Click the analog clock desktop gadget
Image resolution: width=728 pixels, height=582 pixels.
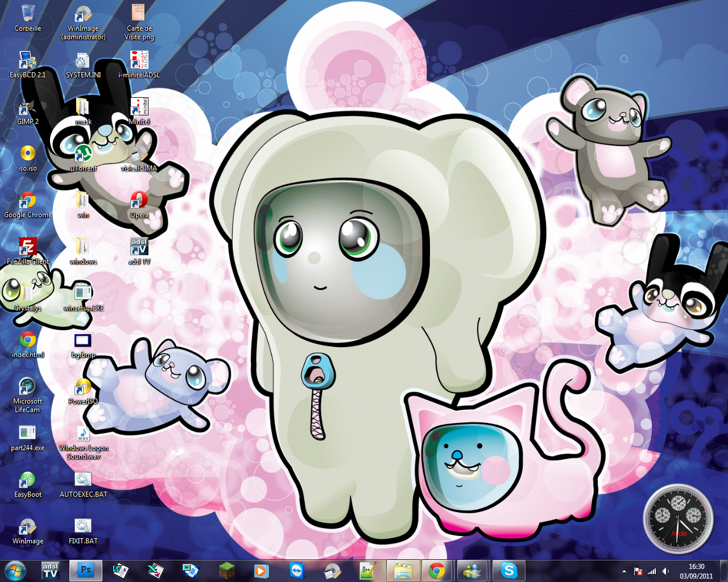677,519
